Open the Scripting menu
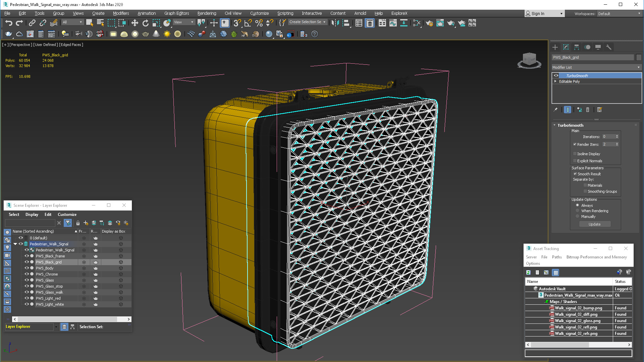The width and height of the screenshot is (644, 362). tap(285, 13)
